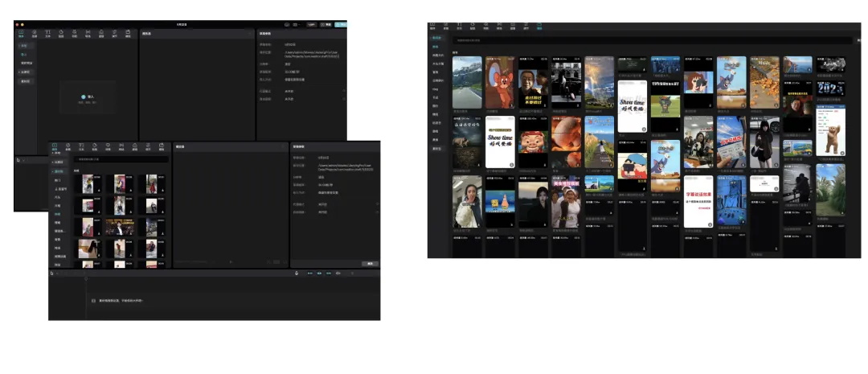Click the blue Import button in the empty media panel
868x374 pixels.
(x=88, y=97)
